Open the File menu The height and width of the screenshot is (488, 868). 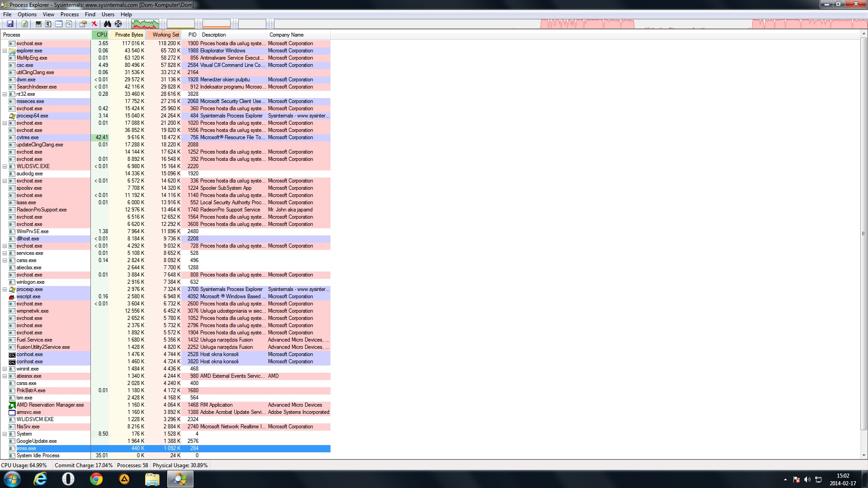pos(7,14)
